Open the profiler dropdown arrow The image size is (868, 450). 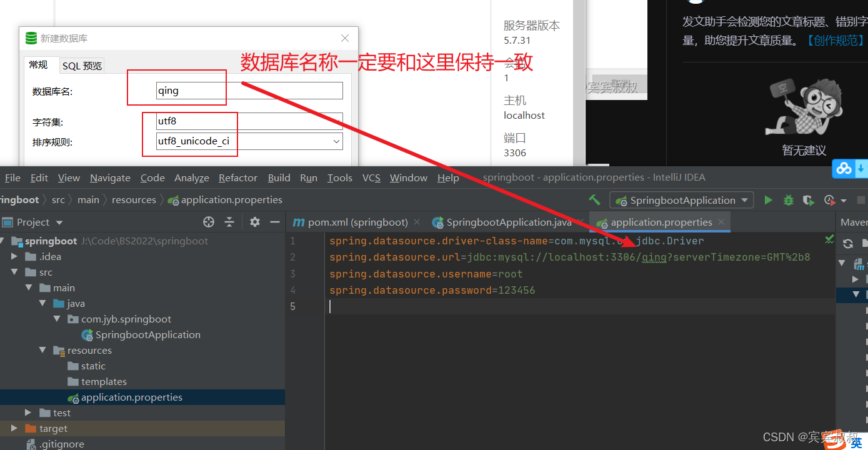coord(843,201)
